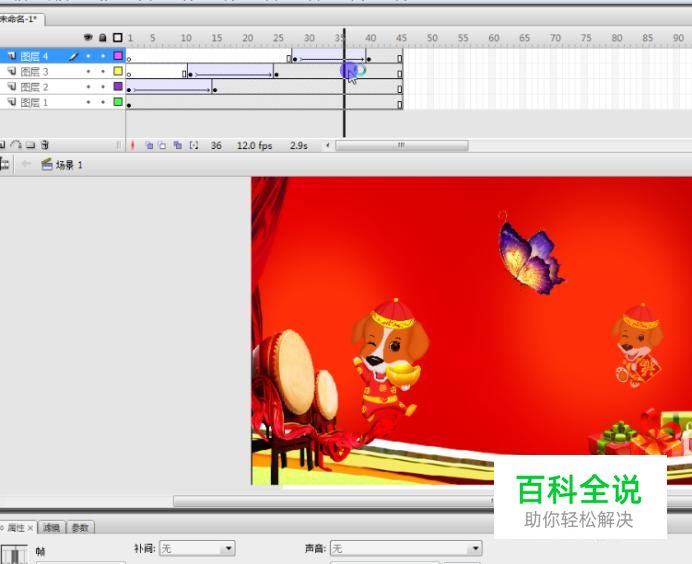
Task: Click the butterfly on the stage
Action: click(x=530, y=256)
